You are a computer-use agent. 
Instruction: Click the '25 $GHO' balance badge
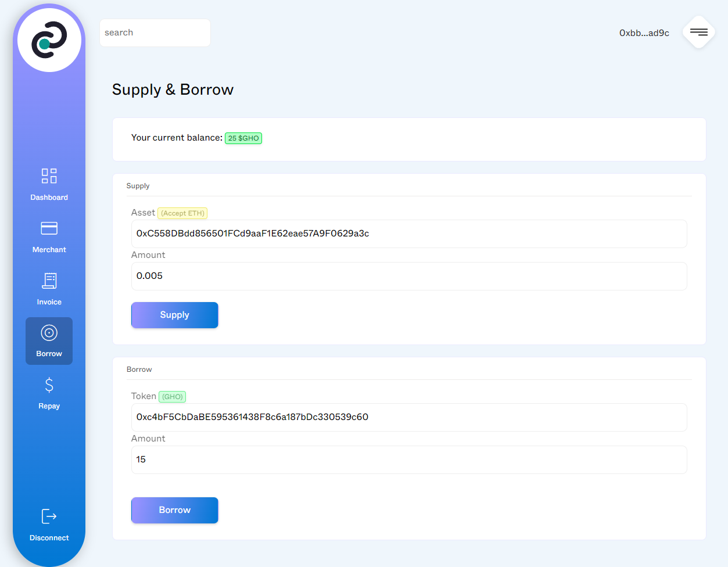click(x=243, y=138)
